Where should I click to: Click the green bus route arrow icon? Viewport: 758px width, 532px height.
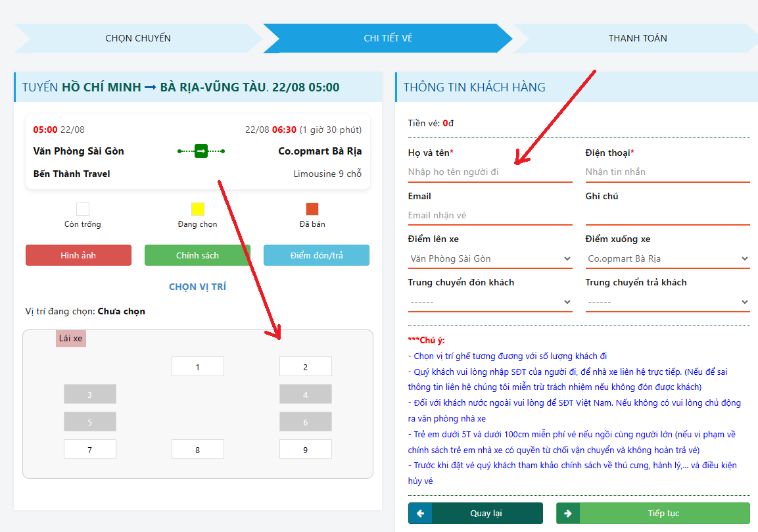coord(201,151)
